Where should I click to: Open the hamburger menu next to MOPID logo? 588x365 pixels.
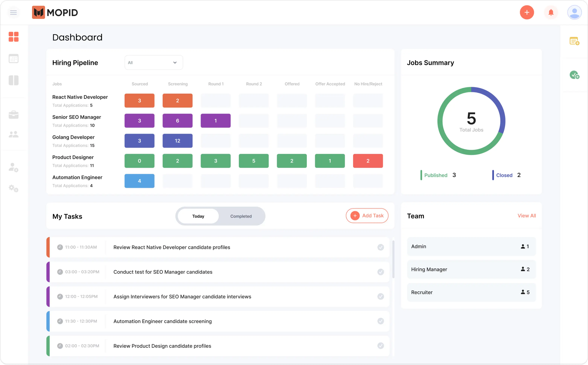click(x=14, y=12)
